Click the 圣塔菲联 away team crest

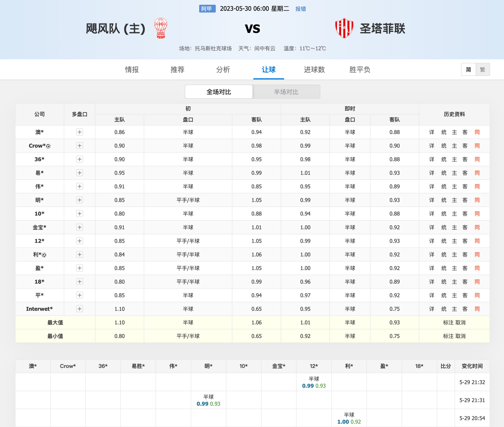(344, 28)
